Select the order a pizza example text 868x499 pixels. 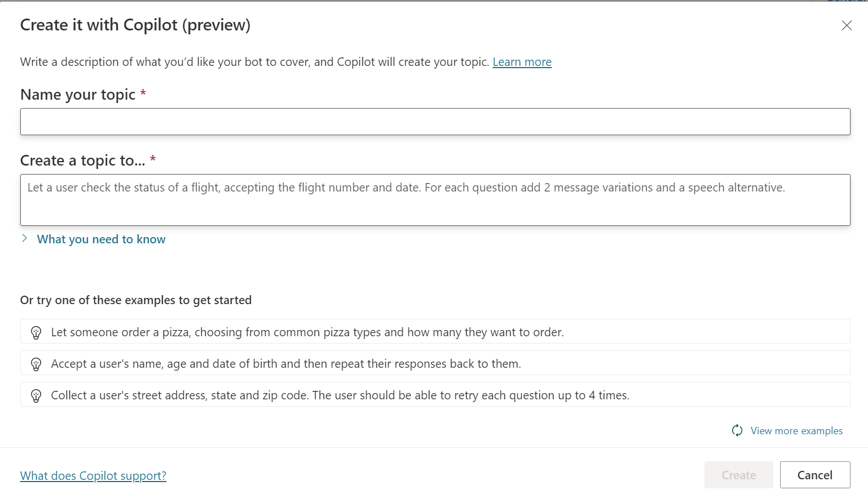[x=307, y=332]
